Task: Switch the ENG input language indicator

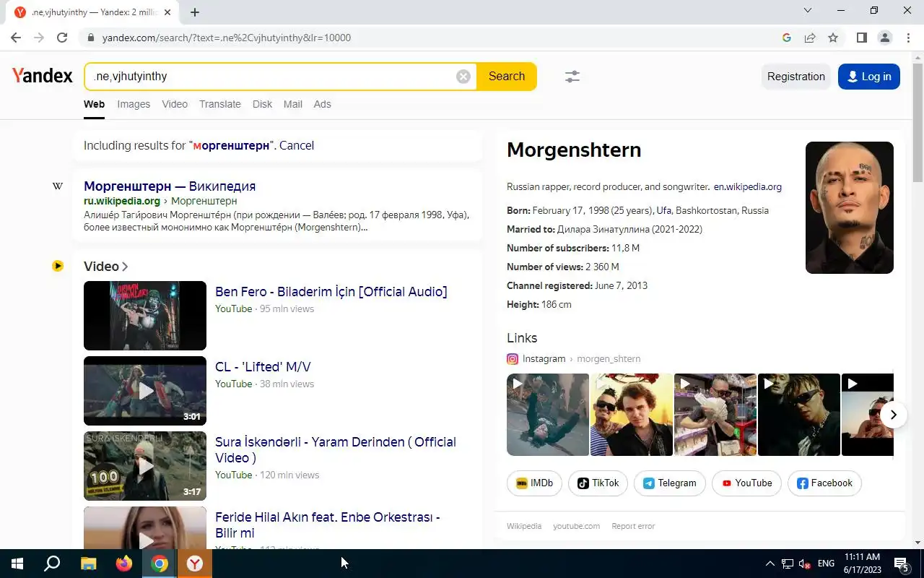Action: click(826, 564)
